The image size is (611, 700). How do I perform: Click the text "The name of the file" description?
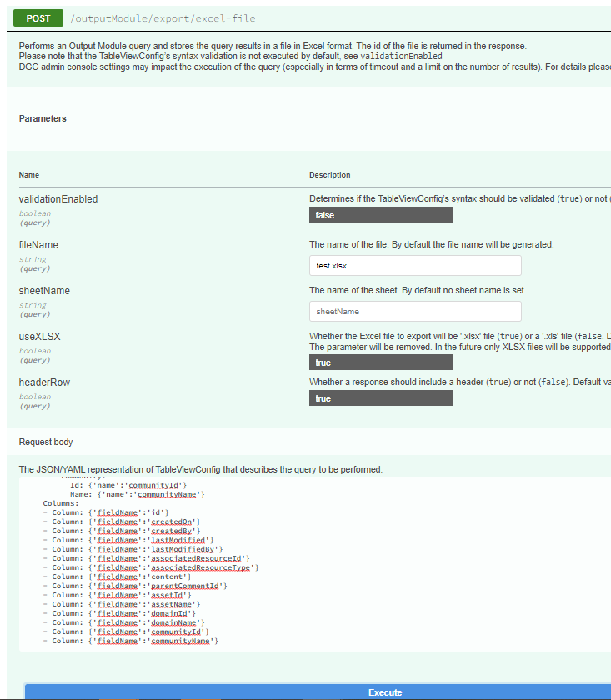point(432,245)
